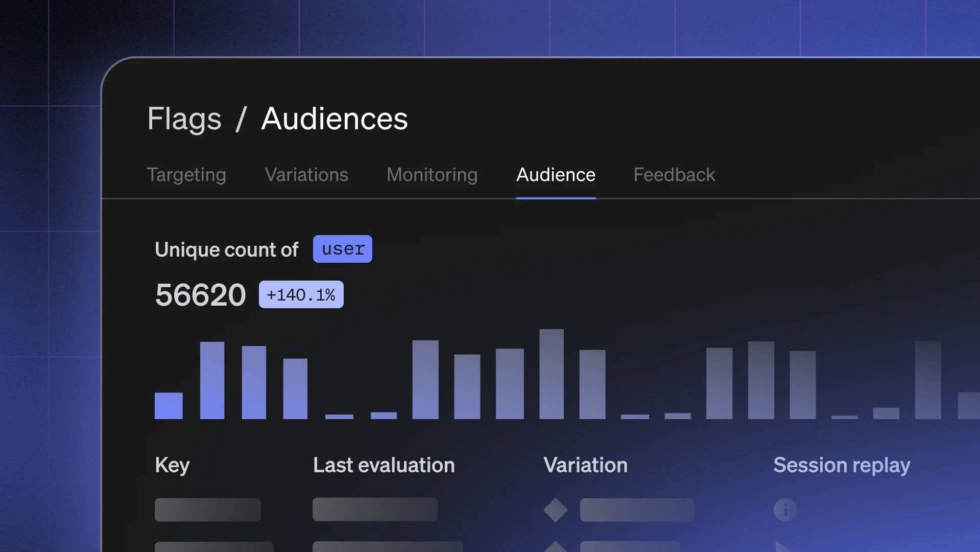Click the diamond variation icon in first row
Screen dimensions: 980x552
(x=555, y=510)
